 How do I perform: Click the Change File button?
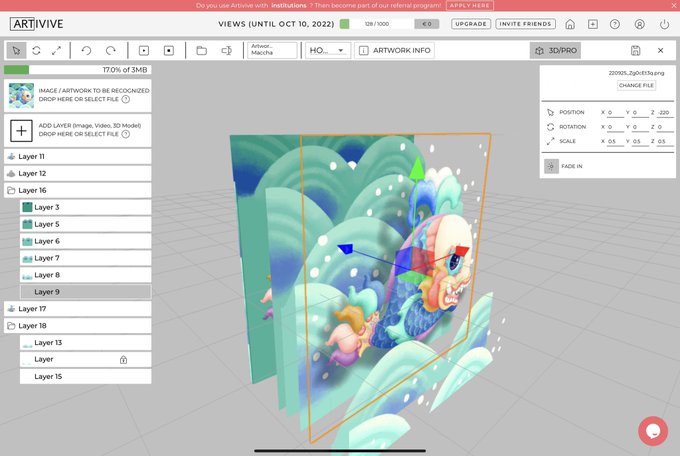coord(636,85)
